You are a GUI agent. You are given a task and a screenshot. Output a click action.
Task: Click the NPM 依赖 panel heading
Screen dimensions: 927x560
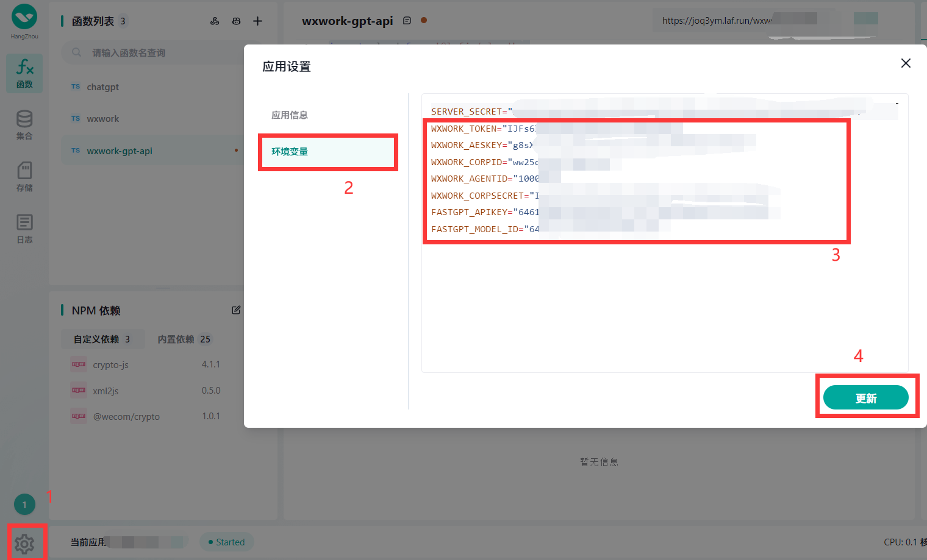click(96, 311)
